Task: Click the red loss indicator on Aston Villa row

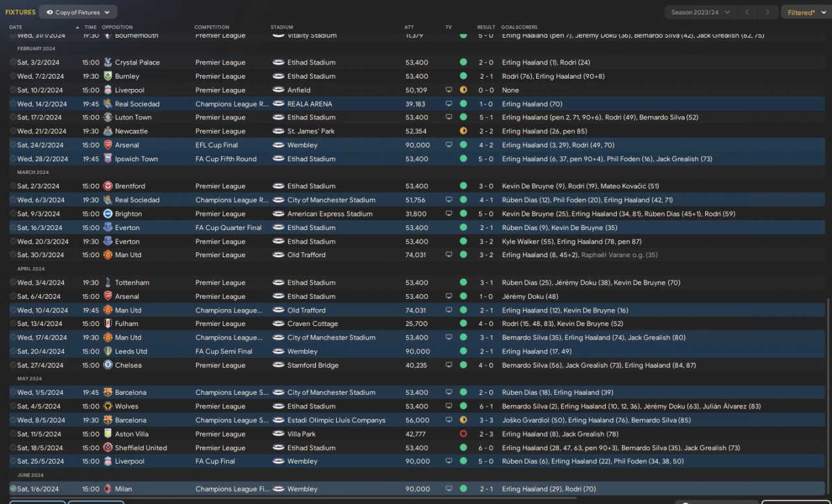Action: click(x=463, y=434)
